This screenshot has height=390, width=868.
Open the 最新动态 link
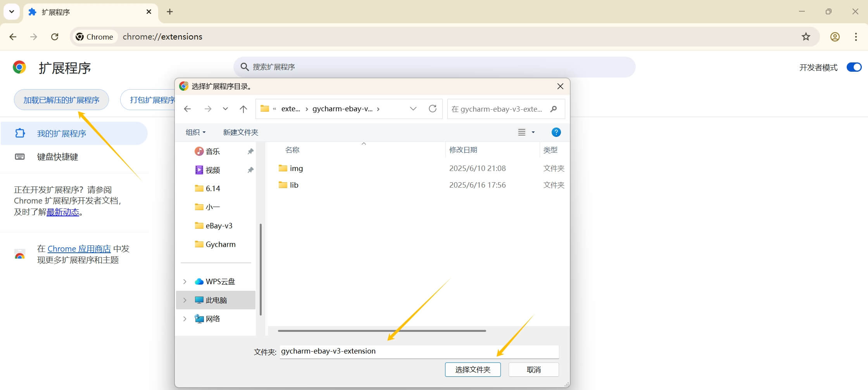point(63,212)
